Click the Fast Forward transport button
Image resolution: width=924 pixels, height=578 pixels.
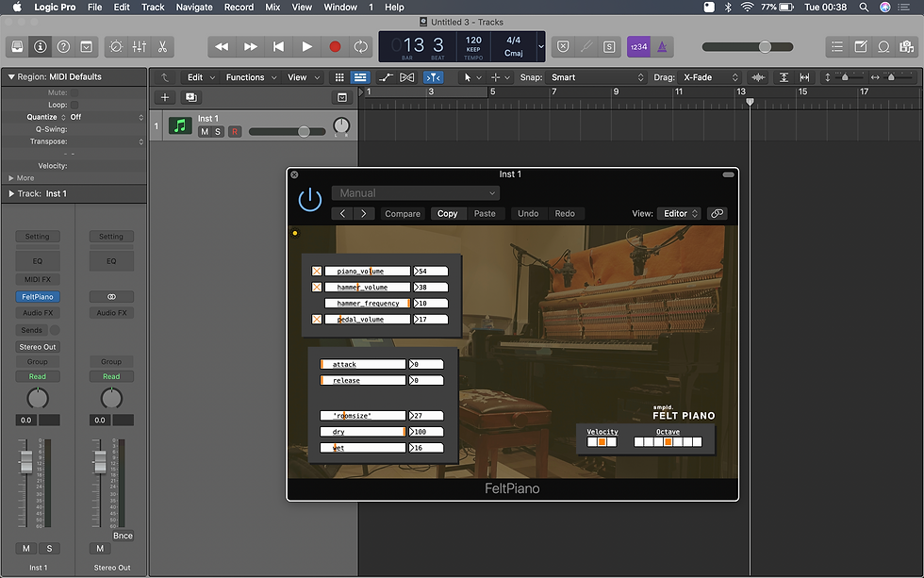click(251, 46)
